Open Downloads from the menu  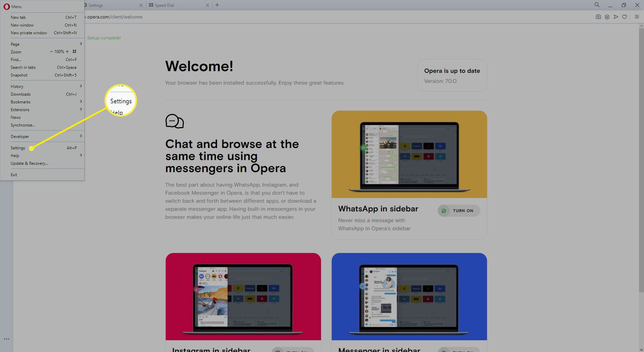click(42, 94)
